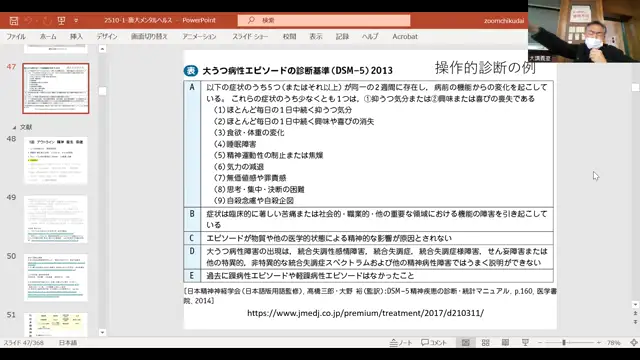Save the presentation with the floppy icon
The image size is (640, 360).
point(14,20)
